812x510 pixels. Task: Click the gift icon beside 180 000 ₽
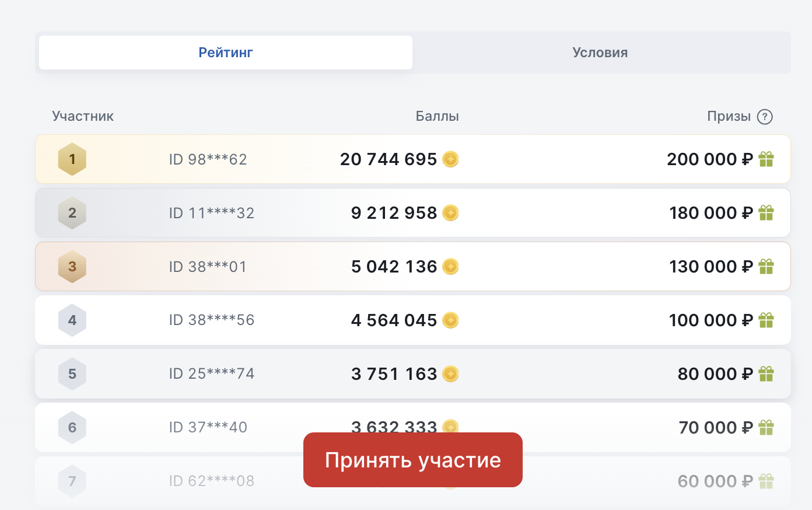(766, 213)
